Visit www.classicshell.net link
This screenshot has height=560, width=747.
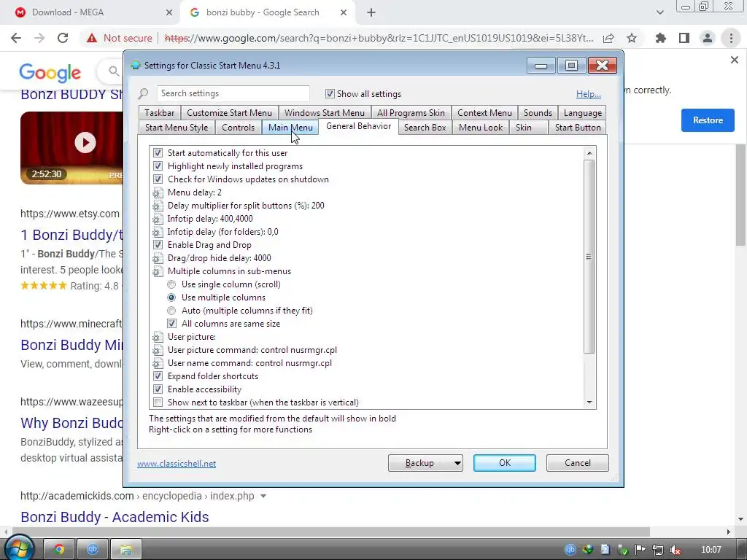point(177,464)
